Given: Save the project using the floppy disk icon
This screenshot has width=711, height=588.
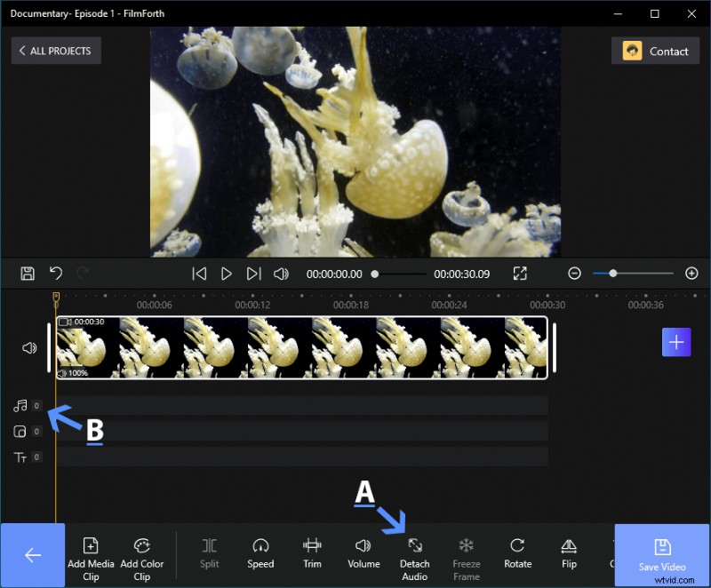Looking at the screenshot, I should pos(28,274).
